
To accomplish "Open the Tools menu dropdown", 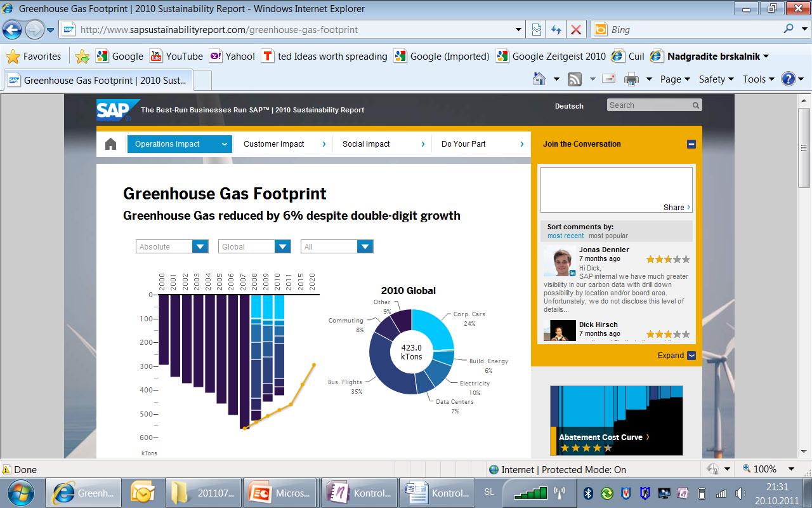I will click(759, 79).
